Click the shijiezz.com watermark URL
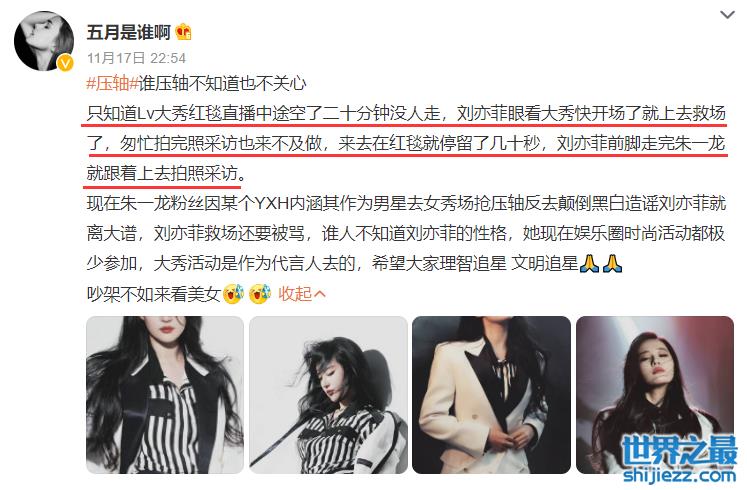 [679, 474]
